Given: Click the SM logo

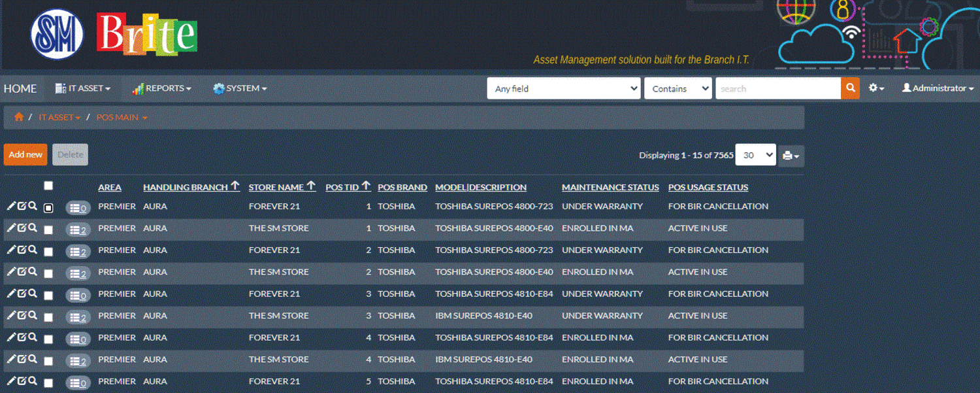Looking at the screenshot, I should pyautogui.click(x=57, y=35).
